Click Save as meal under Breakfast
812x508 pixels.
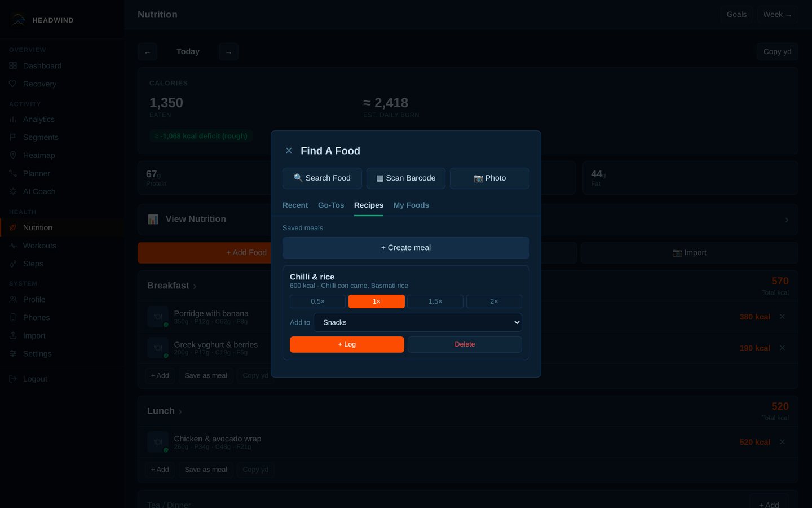pos(206,375)
